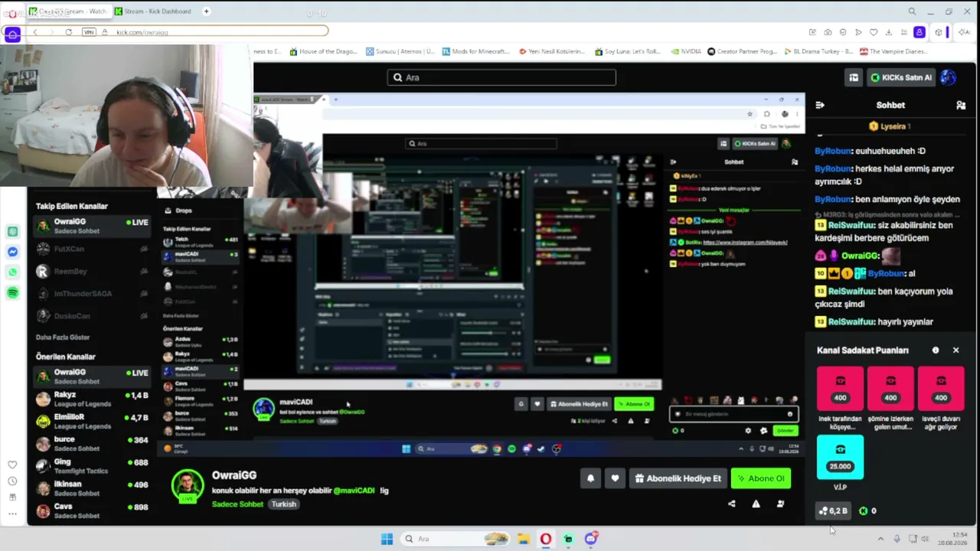The height and width of the screenshot is (551, 980).
Task: Open Rakyz in recommended channels
Action: coord(92,399)
